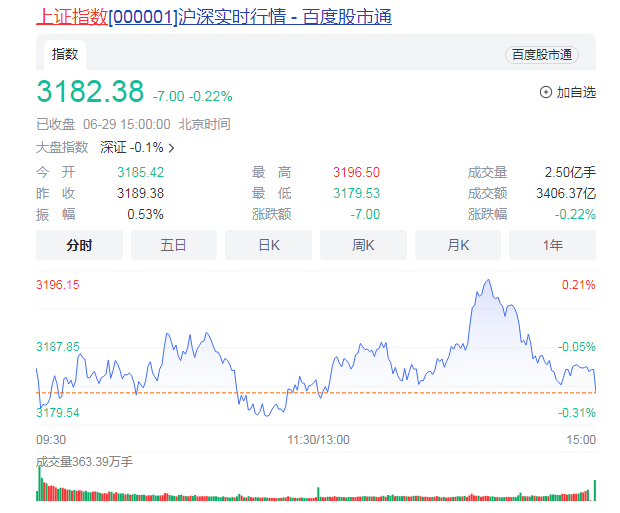The height and width of the screenshot is (513, 620).
Task: Switch to the 周K weekly chart
Action: click(363, 245)
